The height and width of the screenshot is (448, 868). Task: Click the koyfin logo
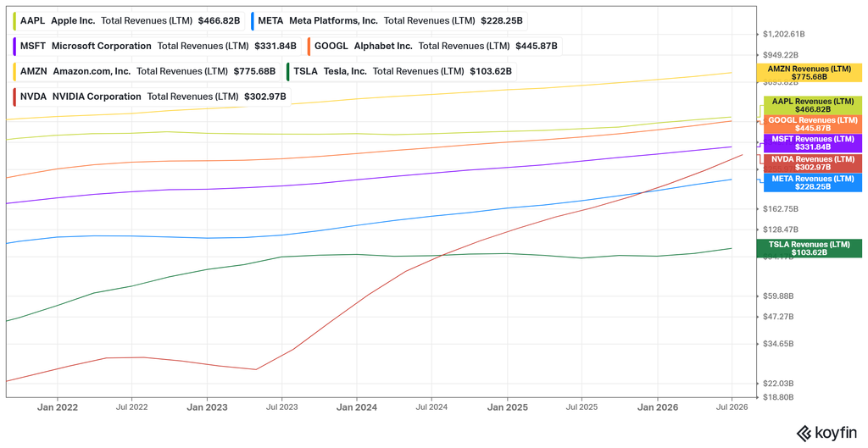826,433
